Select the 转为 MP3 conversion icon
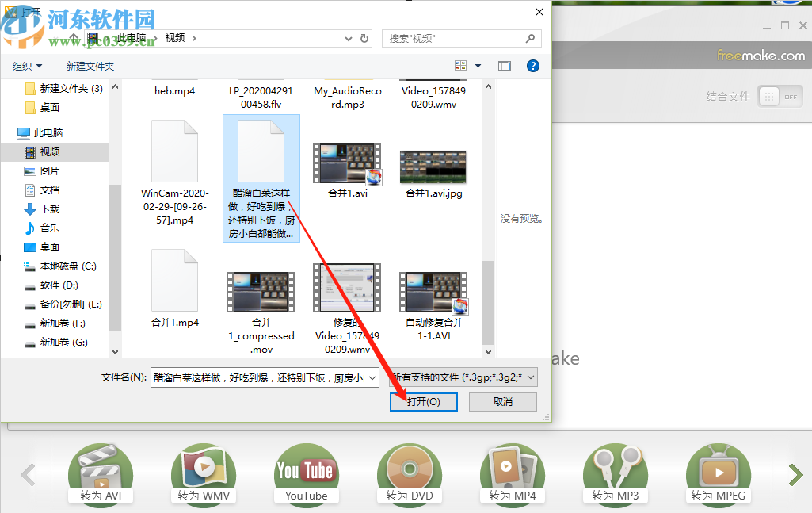 pyautogui.click(x=616, y=474)
